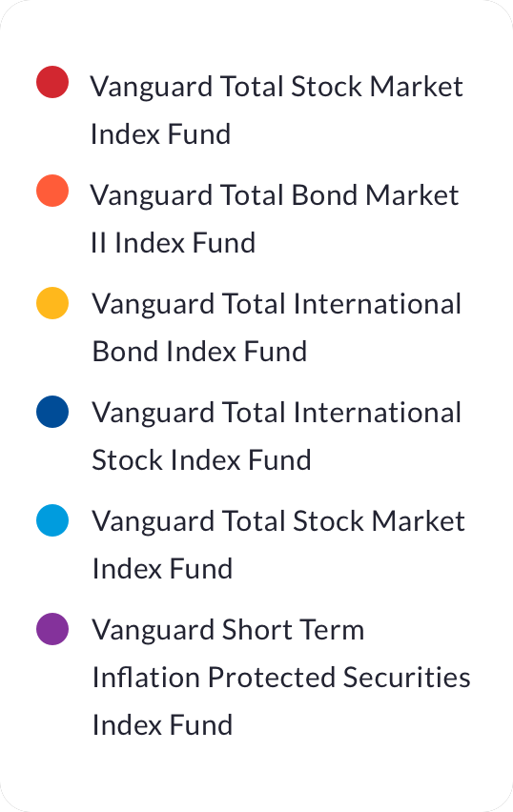Screen dimensions: 513x812
Task: Click 'Index Fund' text under red entry
Action: [160, 134]
